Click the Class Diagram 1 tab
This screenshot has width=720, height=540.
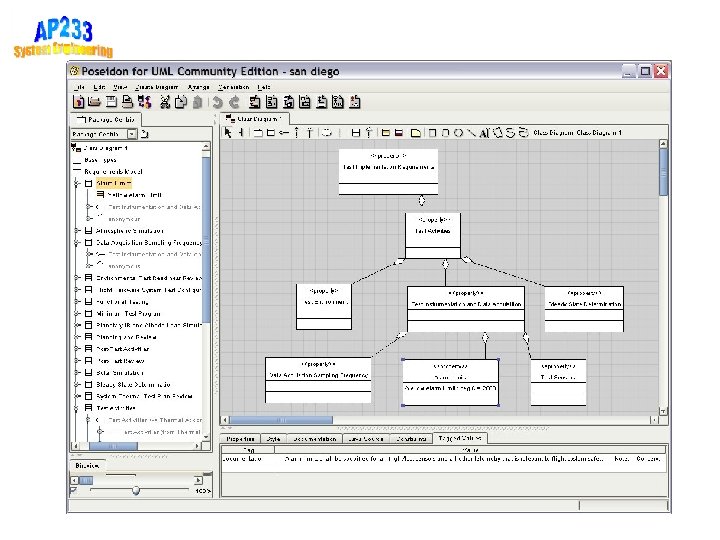pyautogui.click(x=255, y=119)
